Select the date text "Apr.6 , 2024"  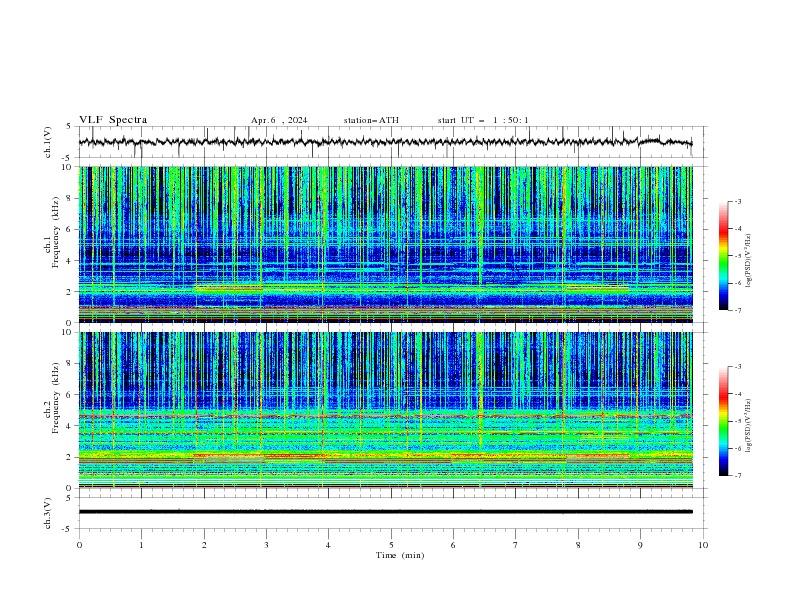pos(279,120)
